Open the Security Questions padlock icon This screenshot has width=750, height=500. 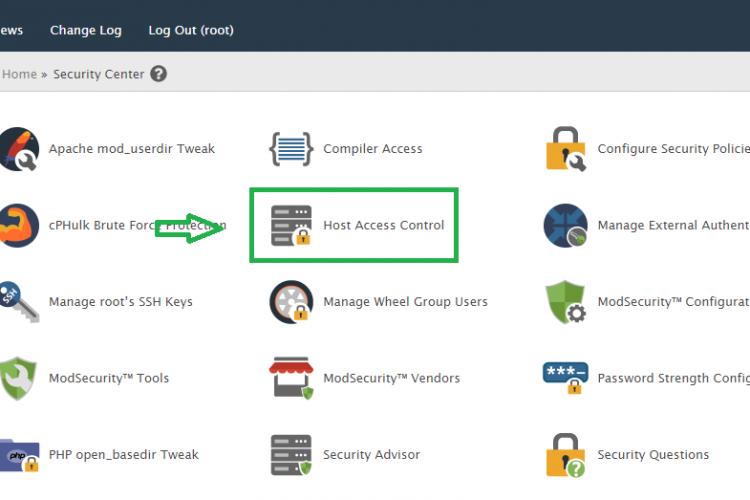click(x=565, y=455)
